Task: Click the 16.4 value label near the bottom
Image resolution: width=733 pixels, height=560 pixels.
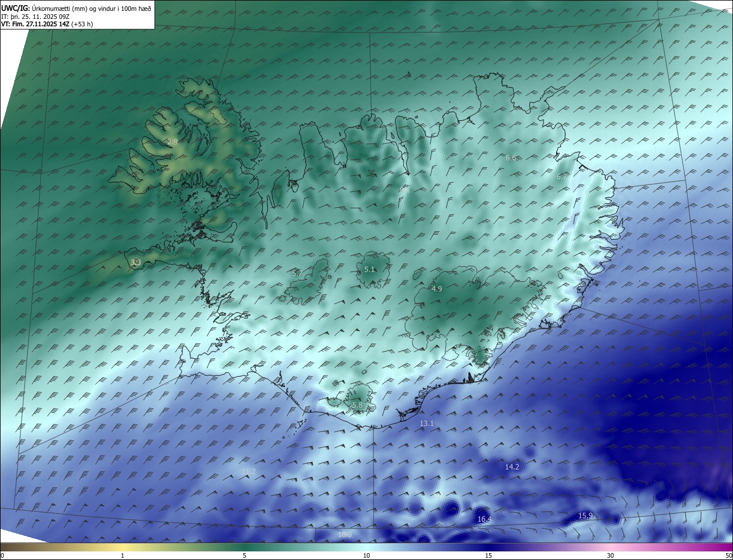Action: [x=484, y=519]
